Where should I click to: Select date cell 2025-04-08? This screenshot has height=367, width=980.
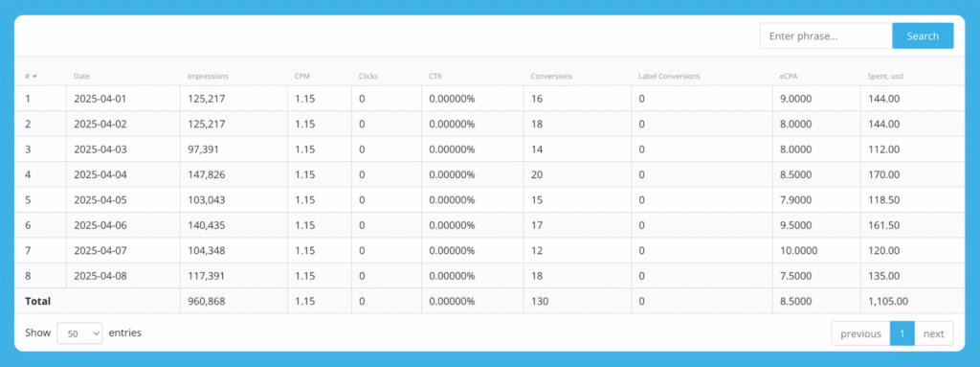click(x=100, y=276)
